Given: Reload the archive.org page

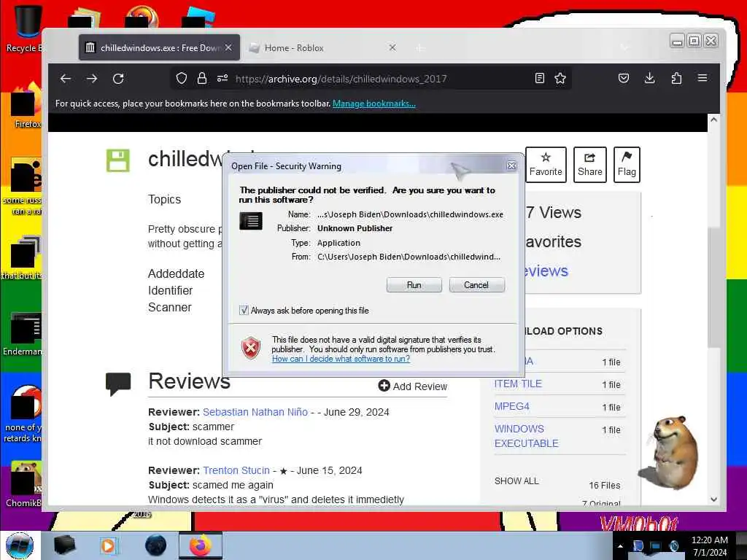Looking at the screenshot, I should (x=118, y=79).
